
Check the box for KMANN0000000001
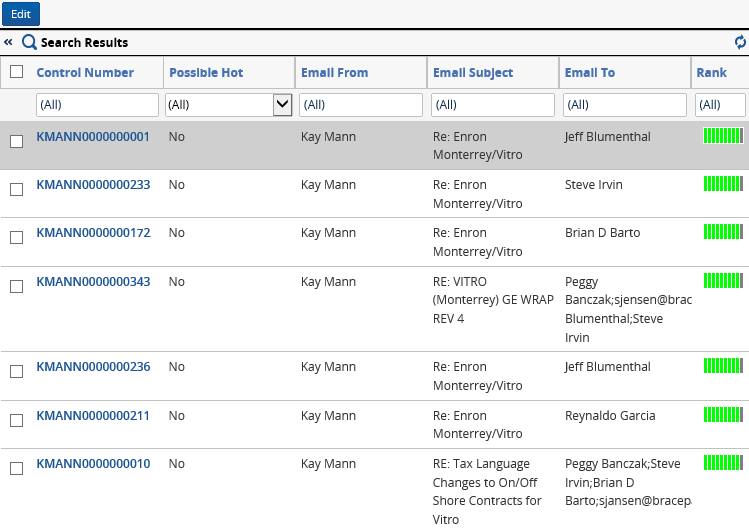(x=16, y=141)
